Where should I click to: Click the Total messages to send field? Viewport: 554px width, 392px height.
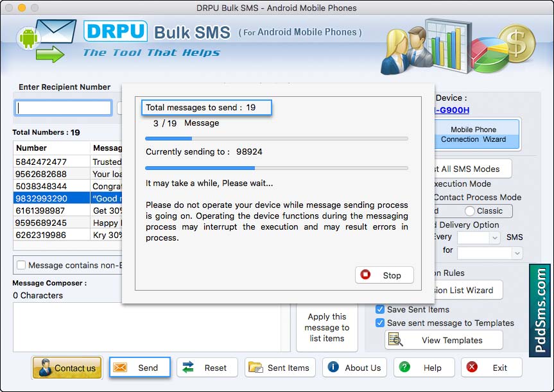point(206,107)
